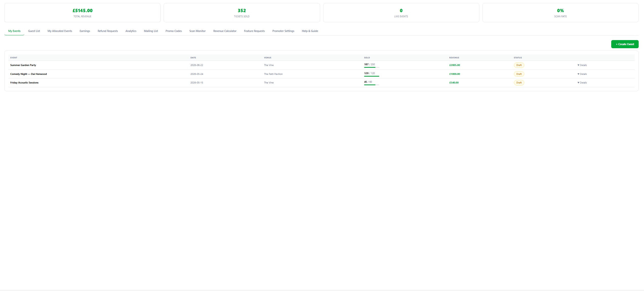
Task: Click the Total Revenue summary card
Action: [82, 12]
